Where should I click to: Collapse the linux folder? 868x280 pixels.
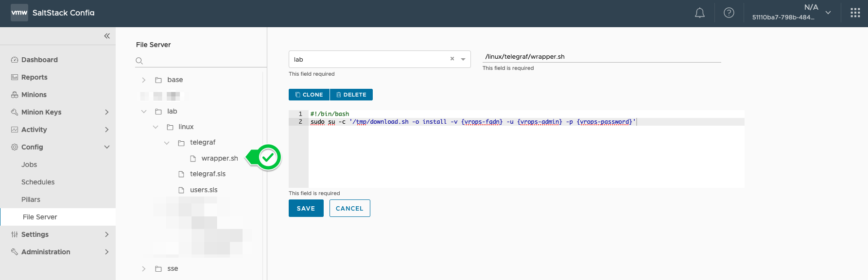156,127
